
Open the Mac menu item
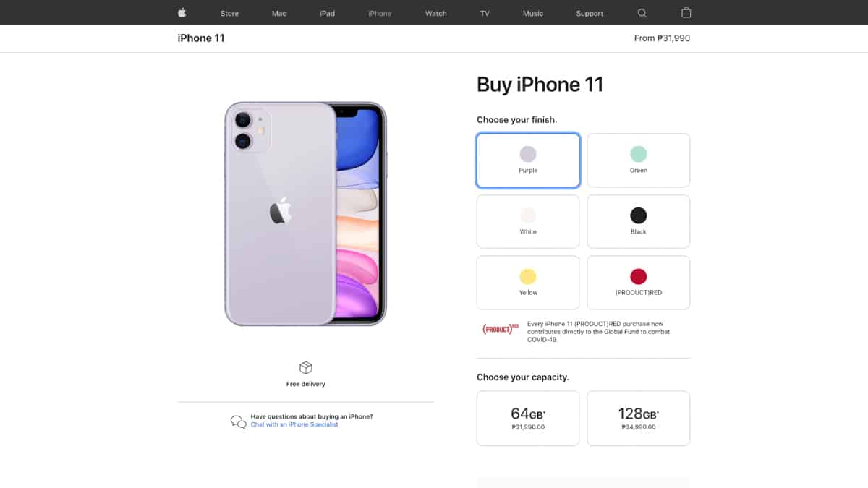click(279, 13)
